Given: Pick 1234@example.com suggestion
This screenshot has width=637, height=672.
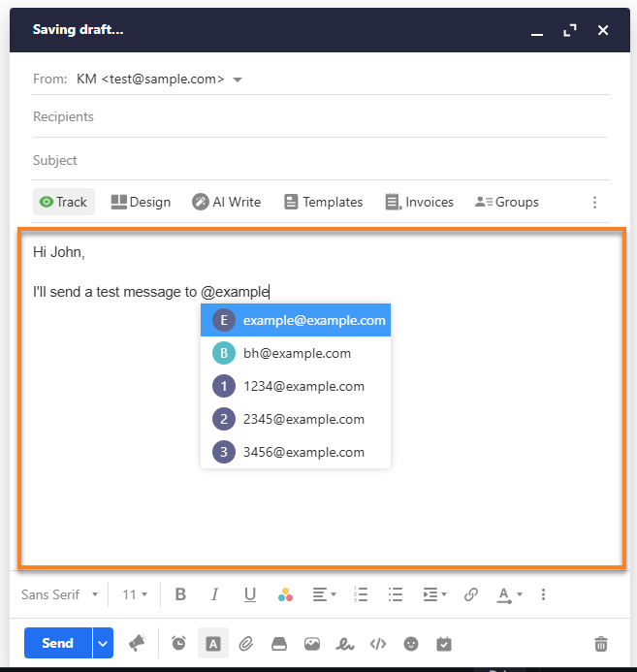Looking at the screenshot, I should click(x=296, y=386).
